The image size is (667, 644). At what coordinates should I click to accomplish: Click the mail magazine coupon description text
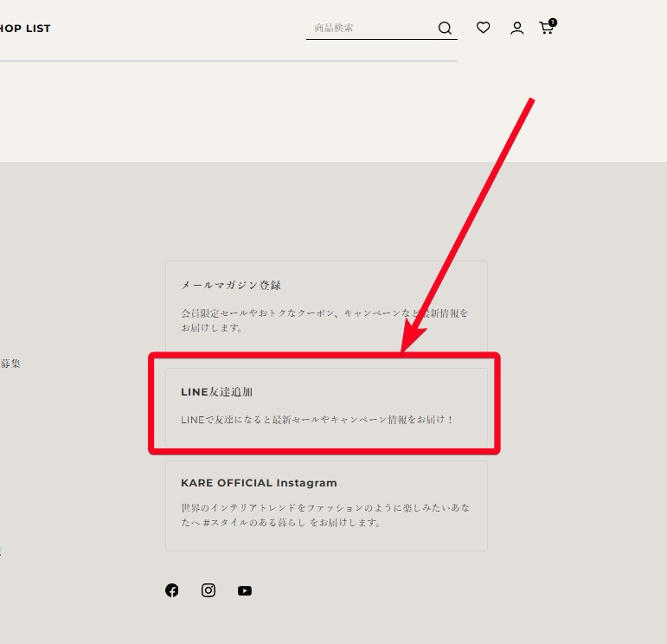324,320
